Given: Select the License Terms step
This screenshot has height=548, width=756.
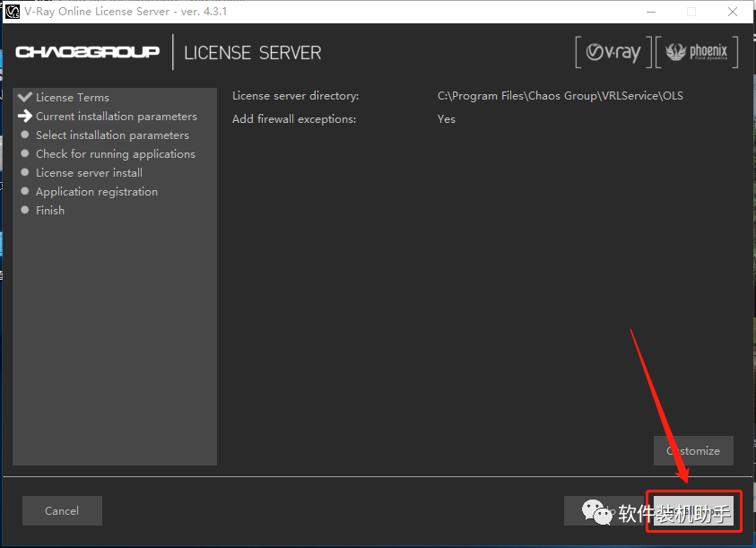Looking at the screenshot, I should tap(73, 98).
